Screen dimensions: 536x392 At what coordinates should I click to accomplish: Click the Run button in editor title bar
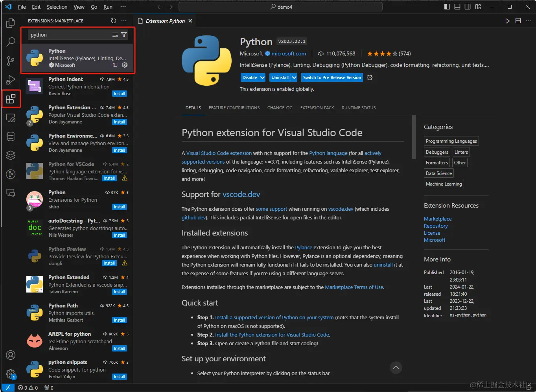508,21
